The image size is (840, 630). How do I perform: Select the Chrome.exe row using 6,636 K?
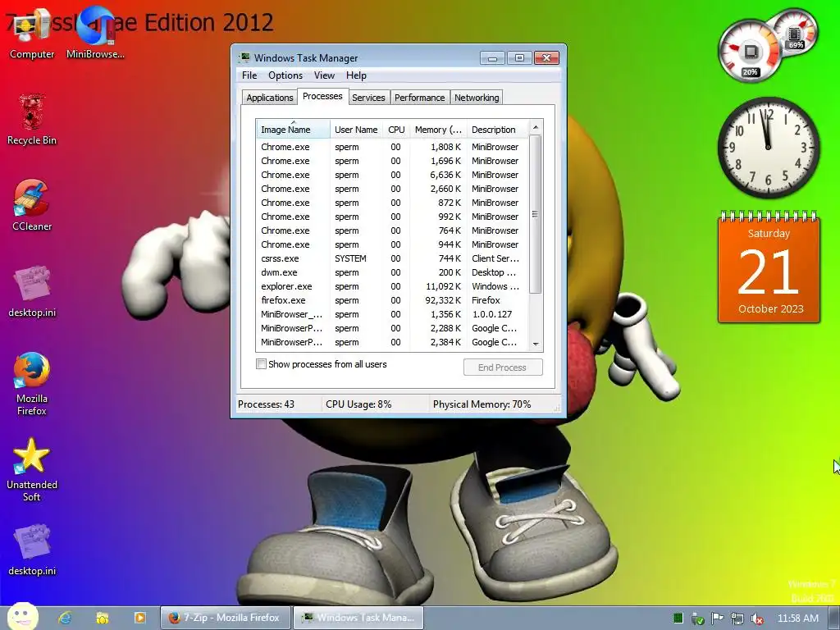click(x=392, y=175)
